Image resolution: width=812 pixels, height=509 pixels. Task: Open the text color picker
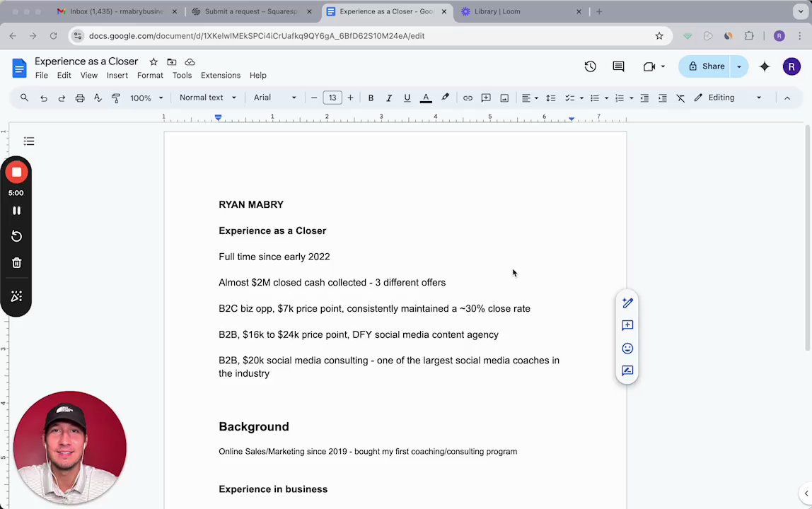[426, 98]
